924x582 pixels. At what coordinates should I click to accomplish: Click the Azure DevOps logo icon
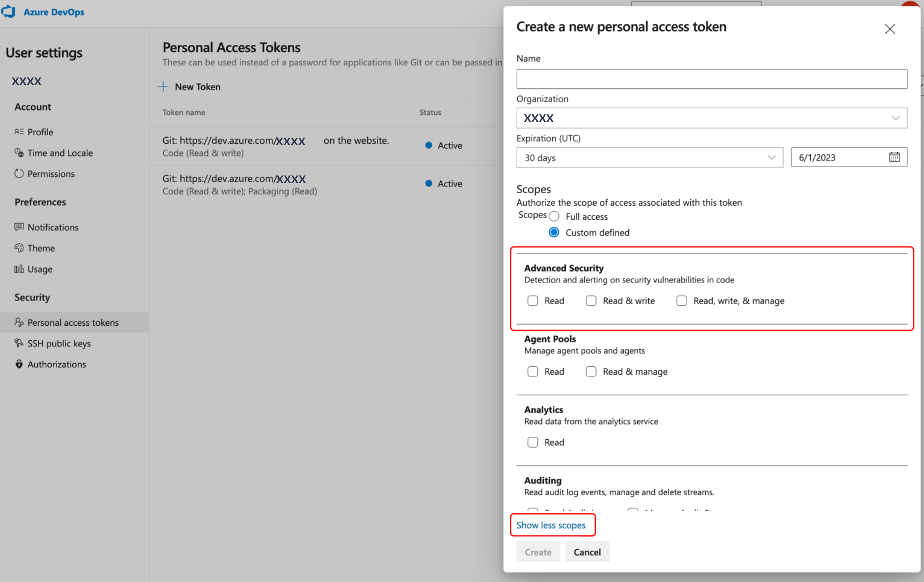pos(11,12)
